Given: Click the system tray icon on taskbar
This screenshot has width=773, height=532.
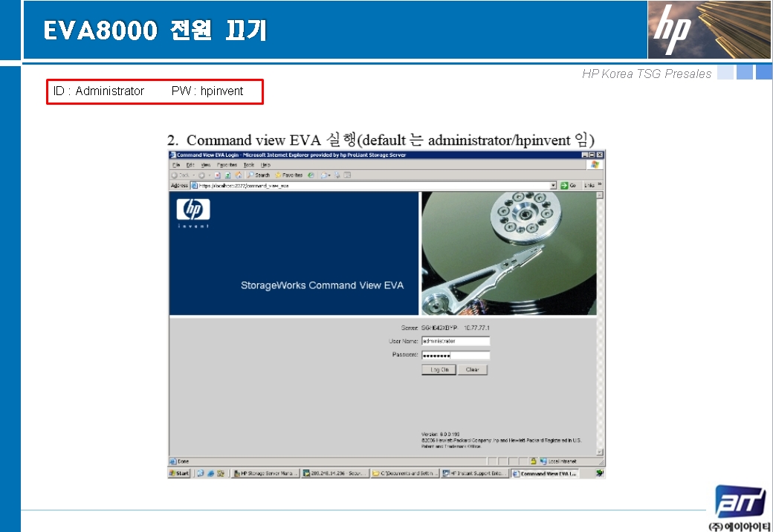Looking at the screenshot, I should [x=600, y=473].
